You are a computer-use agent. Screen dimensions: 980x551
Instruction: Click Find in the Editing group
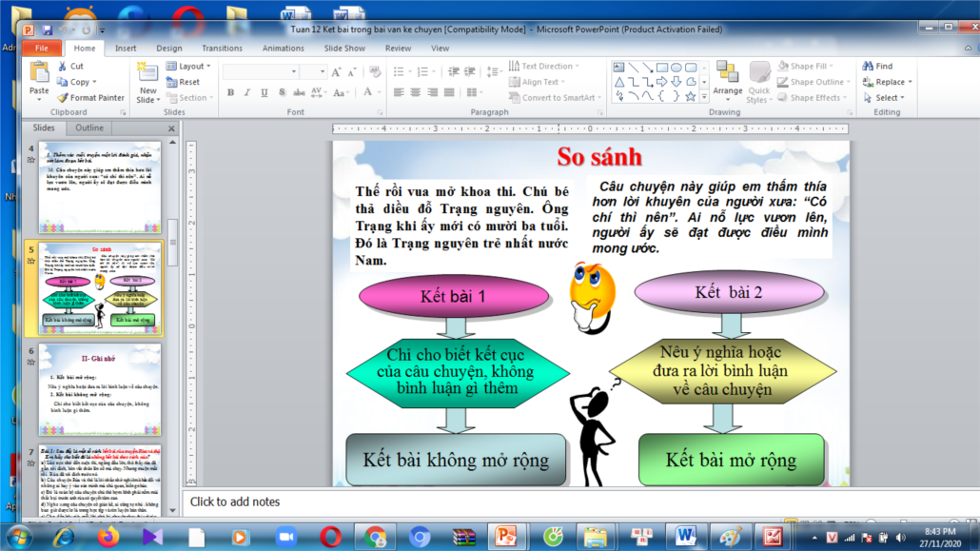click(877, 67)
